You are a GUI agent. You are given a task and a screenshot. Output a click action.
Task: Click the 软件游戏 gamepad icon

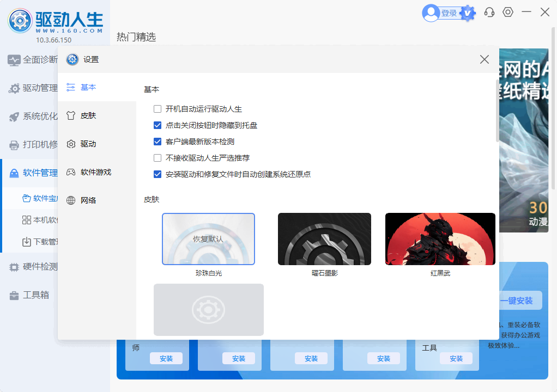point(71,173)
